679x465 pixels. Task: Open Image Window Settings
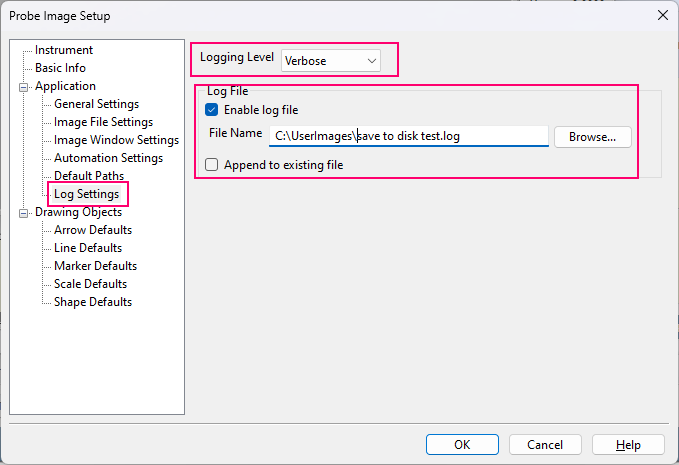click(x=116, y=140)
